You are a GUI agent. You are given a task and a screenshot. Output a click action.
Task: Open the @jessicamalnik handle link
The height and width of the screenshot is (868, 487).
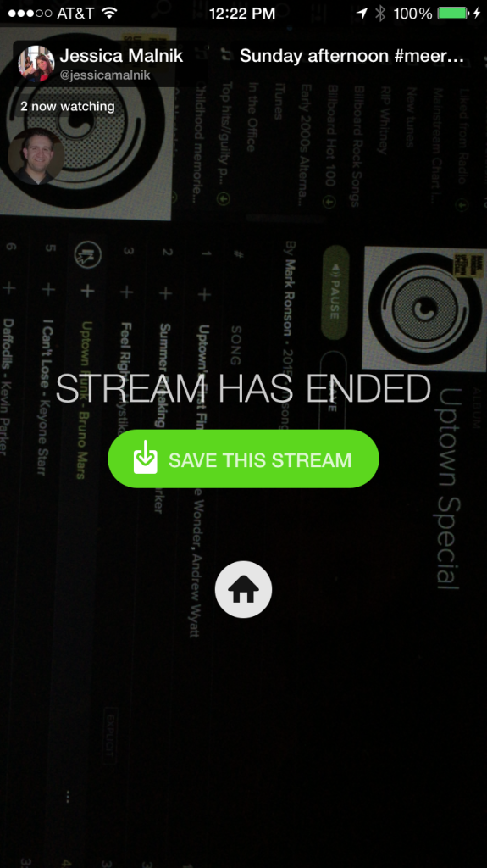click(104, 75)
